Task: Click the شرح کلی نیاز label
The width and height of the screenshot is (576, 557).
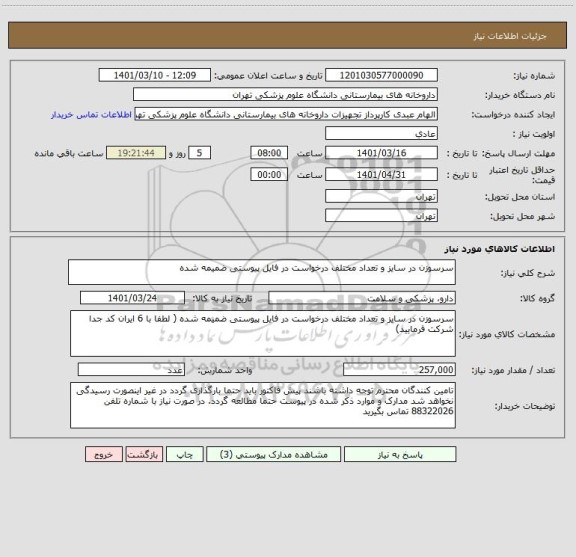Action: pos(528,273)
